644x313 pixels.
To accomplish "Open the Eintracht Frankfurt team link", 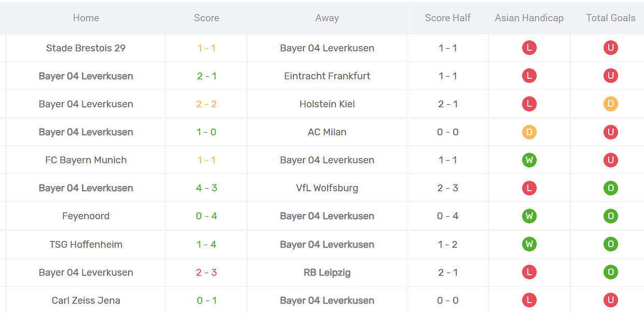I will (x=327, y=76).
